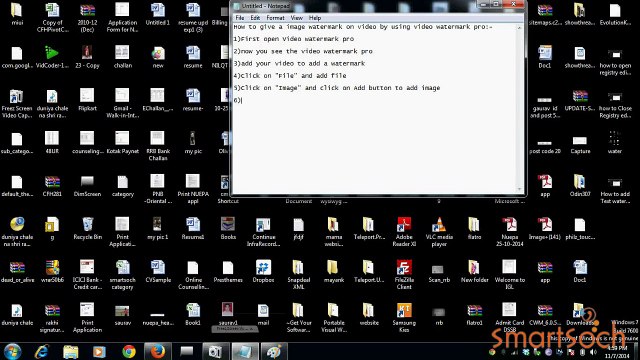Image resolution: width=640 pixels, height=360 pixels.
Task: Select the Capture desktop icon
Action: click(x=580, y=144)
